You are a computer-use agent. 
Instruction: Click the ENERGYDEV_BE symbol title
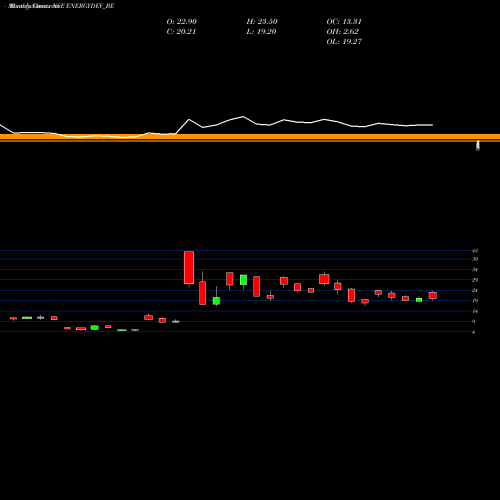(x=90, y=6)
